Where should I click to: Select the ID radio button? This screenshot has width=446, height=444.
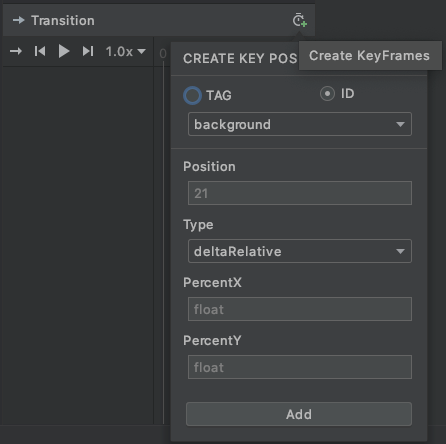327,94
